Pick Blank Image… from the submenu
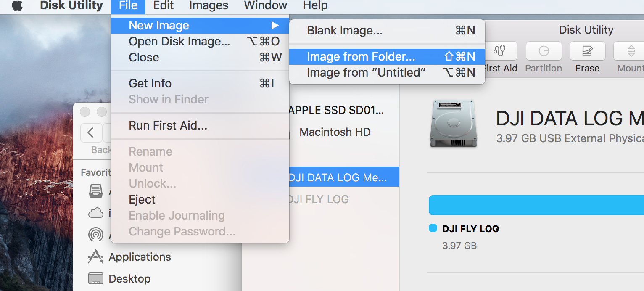 click(x=387, y=31)
